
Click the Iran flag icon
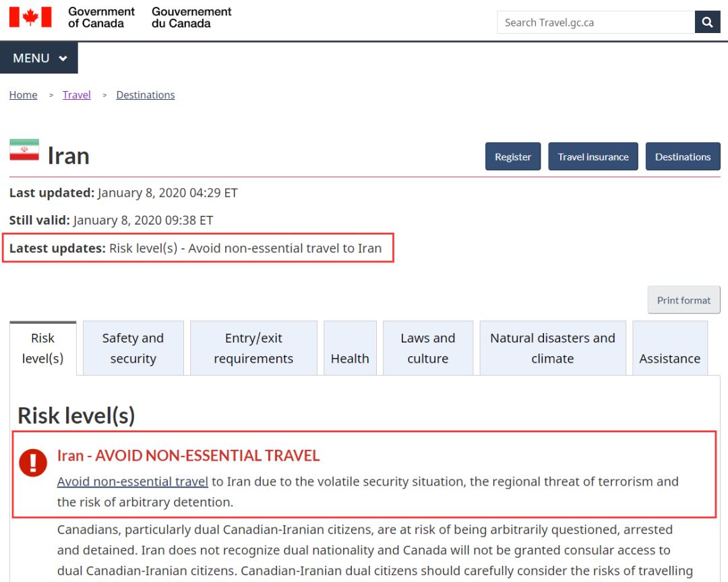[x=24, y=150]
